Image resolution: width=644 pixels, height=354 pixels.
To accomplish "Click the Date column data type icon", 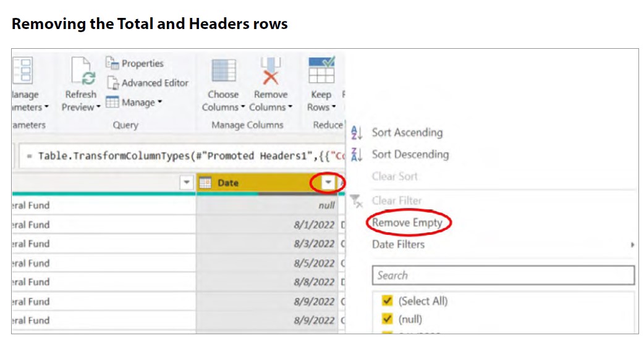I will (206, 183).
